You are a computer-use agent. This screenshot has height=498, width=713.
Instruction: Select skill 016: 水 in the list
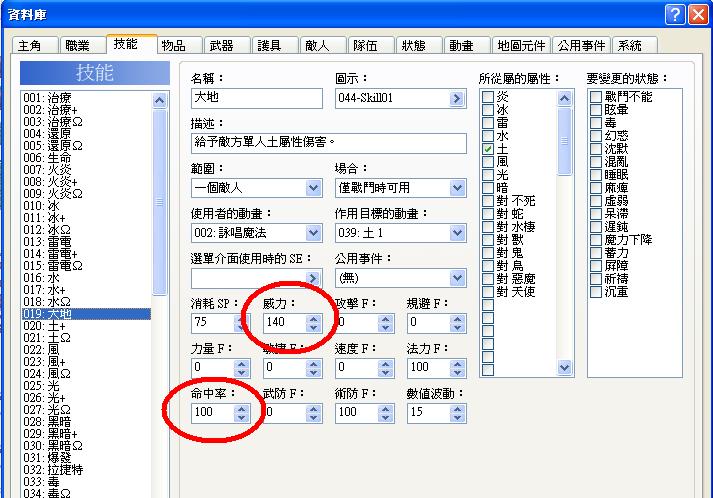(x=86, y=277)
